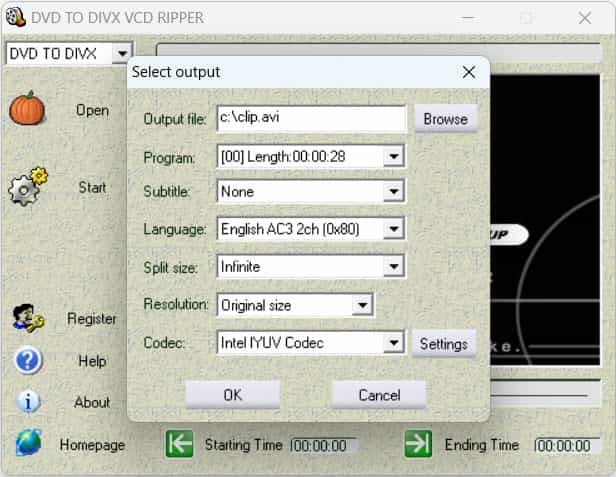616x477 pixels.
Task: Click the Output file: label
Action: pos(175,119)
